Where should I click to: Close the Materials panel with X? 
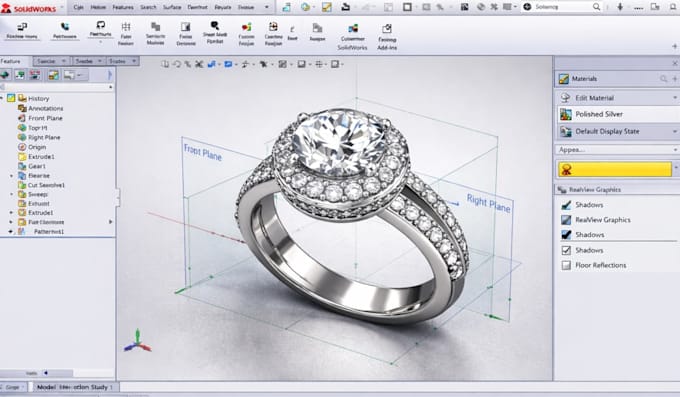point(675,63)
